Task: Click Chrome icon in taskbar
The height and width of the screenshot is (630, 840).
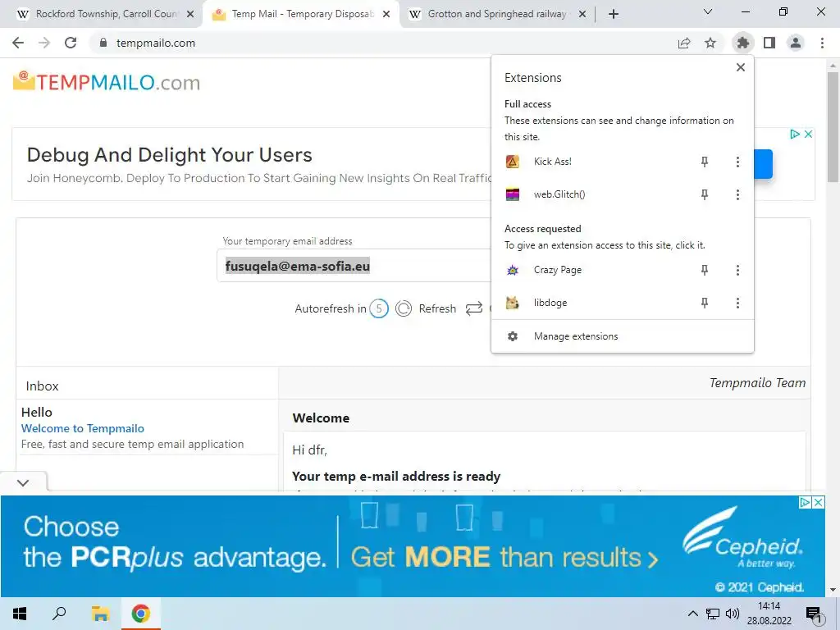Action: pyautogui.click(x=140, y=614)
